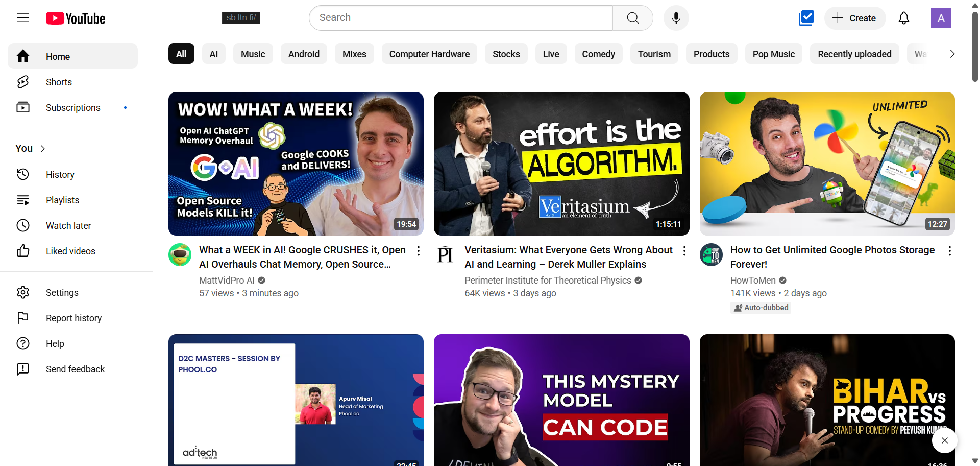Open options menu for MattVidPro AI video

(x=419, y=251)
